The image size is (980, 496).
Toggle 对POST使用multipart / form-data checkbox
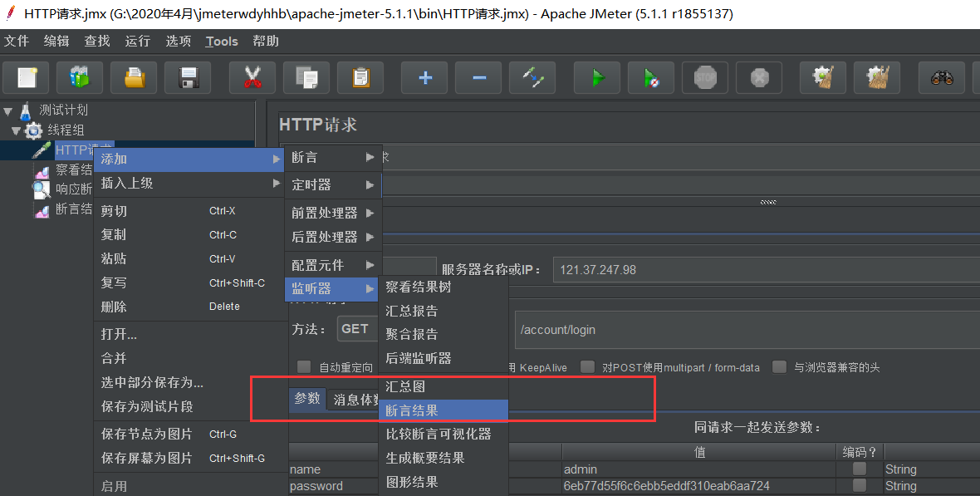tap(587, 366)
